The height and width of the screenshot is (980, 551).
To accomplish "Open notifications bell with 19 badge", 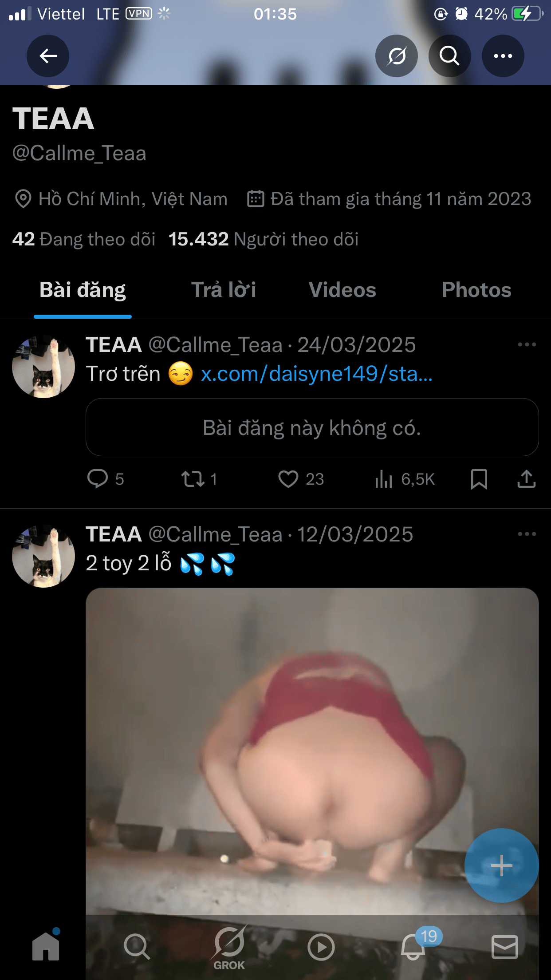I will pos(413,947).
